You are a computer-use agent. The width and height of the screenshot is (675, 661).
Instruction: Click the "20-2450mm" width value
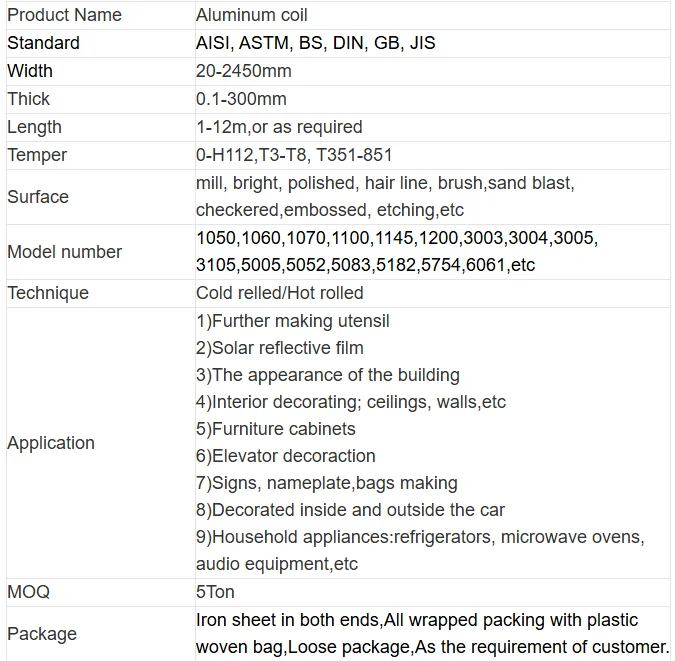click(x=244, y=71)
